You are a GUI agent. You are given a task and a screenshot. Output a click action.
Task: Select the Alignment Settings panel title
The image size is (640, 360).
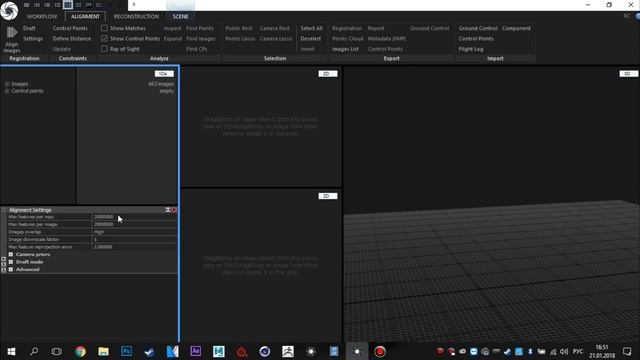[30, 210]
